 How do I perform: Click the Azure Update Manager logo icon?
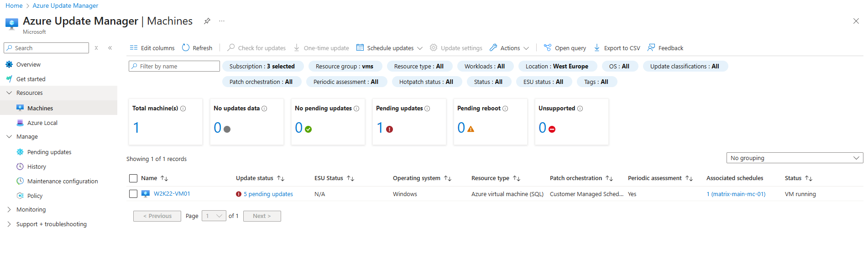(12, 24)
